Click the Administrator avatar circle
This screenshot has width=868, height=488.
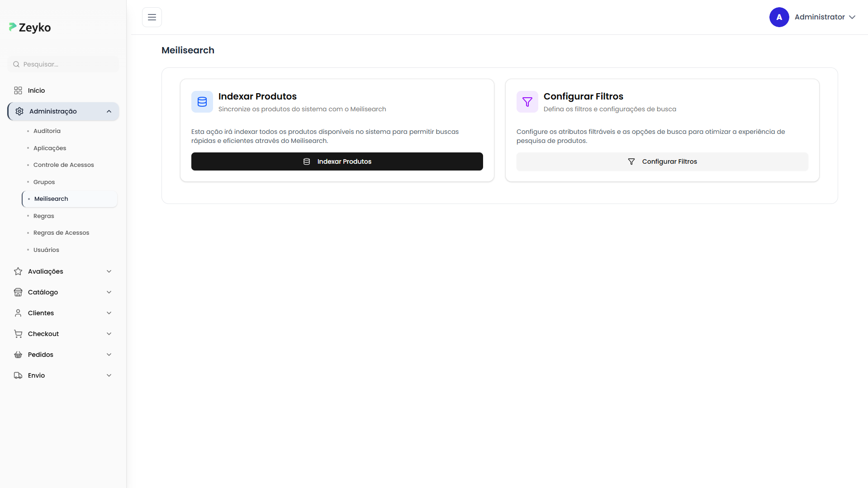779,17
